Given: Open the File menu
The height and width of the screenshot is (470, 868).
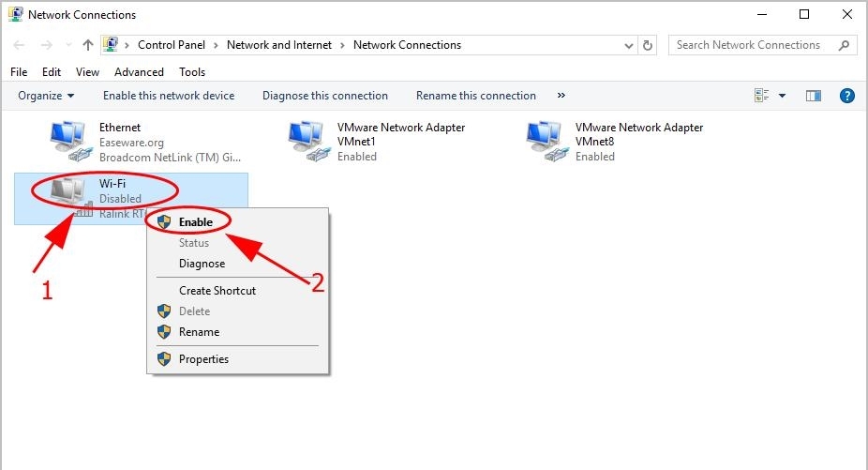Looking at the screenshot, I should tap(19, 72).
